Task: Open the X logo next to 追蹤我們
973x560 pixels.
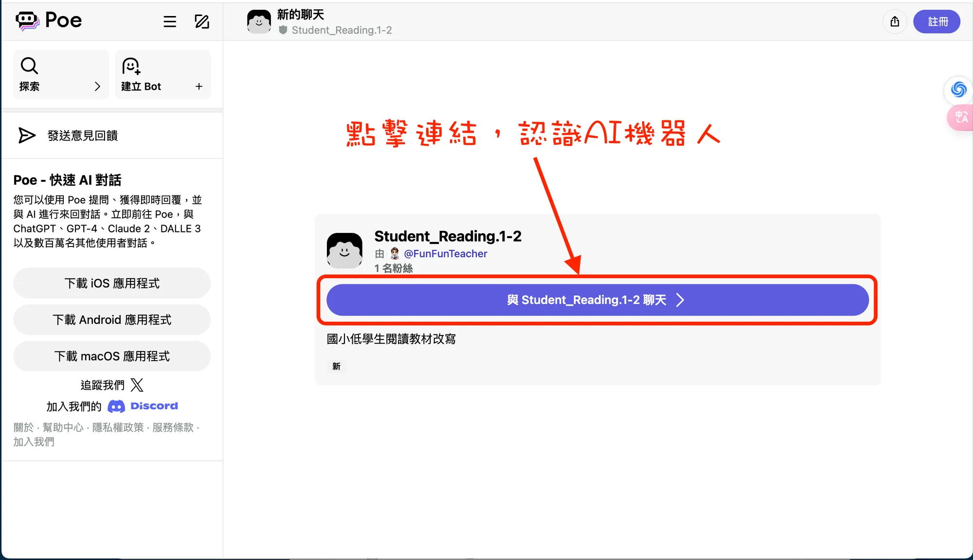Action: (x=137, y=385)
